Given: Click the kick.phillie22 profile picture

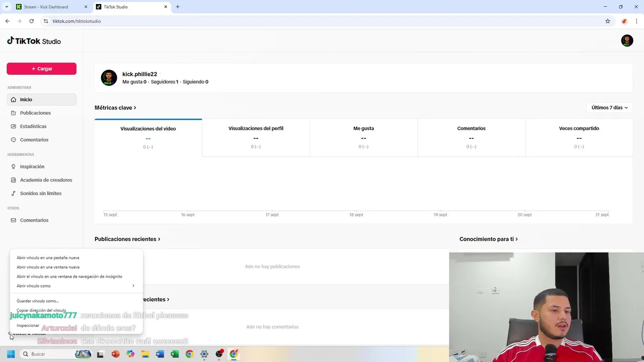Looking at the screenshot, I should [x=109, y=78].
